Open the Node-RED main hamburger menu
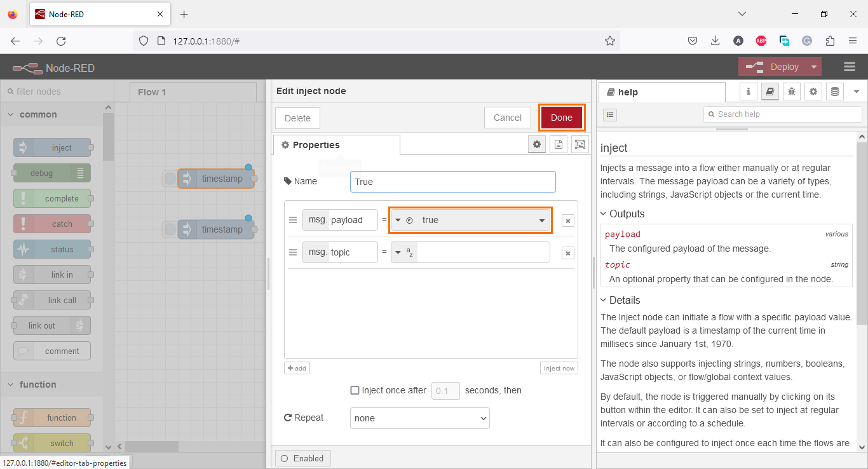The image size is (868, 469). 850,67
